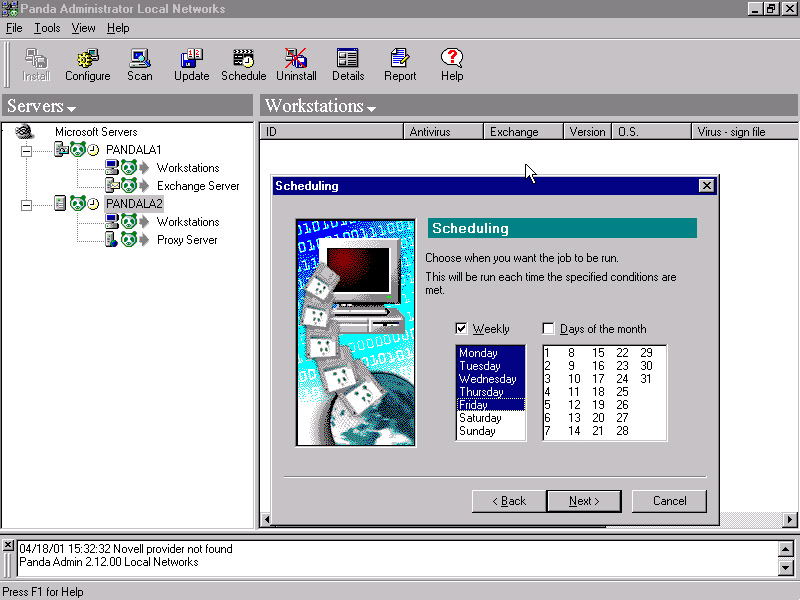Close the log pane with its X icon
800x600 pixels.
pos(8,545)
